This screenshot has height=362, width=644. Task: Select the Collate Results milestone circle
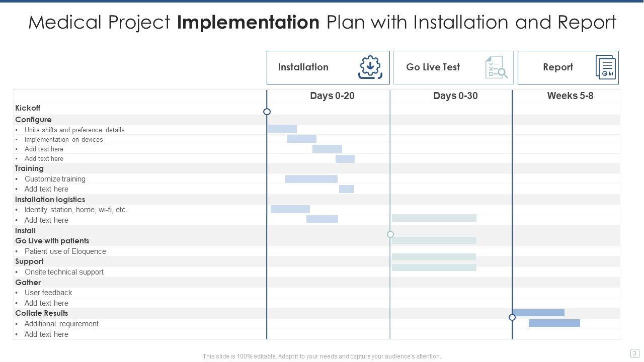512,317
